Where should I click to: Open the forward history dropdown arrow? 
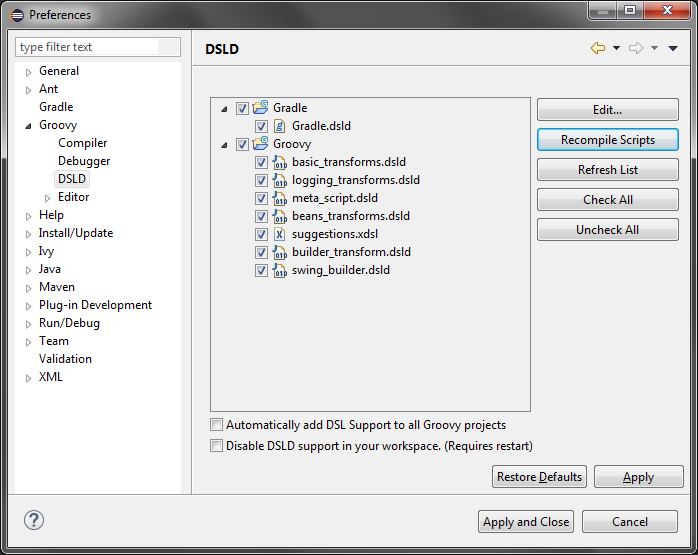tap(654, 48)
